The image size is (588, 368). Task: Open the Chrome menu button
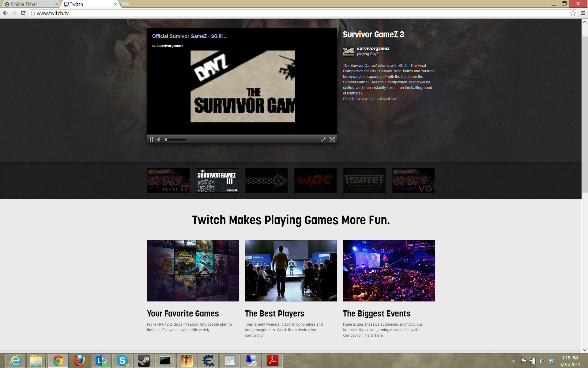583,13
